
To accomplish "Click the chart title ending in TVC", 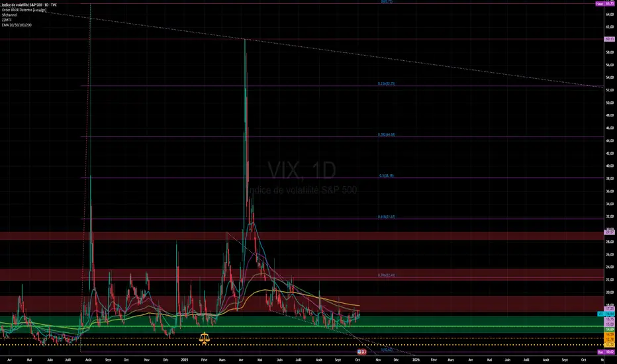I will (29, 5).
